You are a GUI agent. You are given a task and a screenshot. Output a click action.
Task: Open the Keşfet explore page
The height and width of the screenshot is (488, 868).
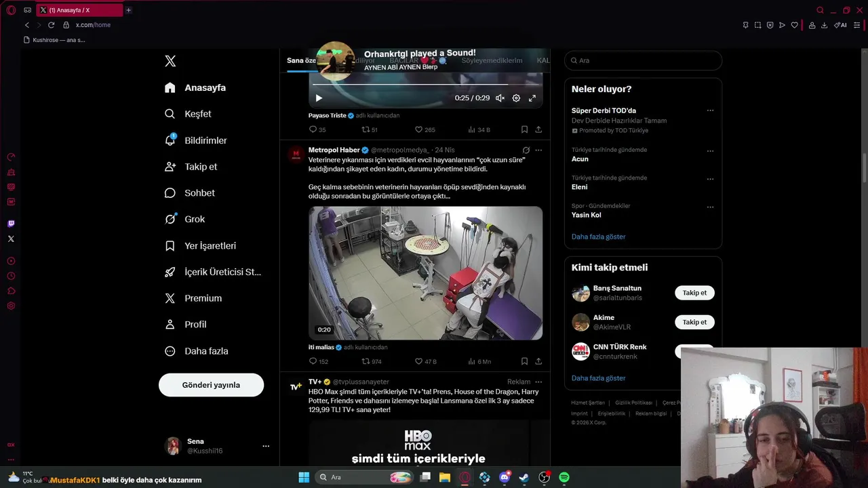(x=188, y=114)
